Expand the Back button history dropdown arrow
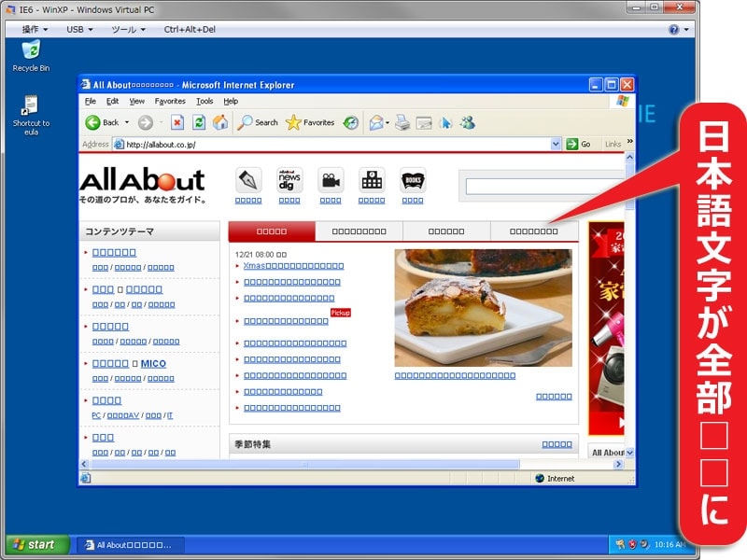This screenshot has height=560, width=747. point(127,122)
